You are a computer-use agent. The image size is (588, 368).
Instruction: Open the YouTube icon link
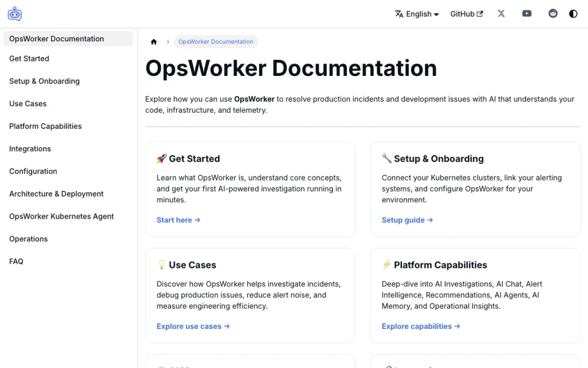527,14
